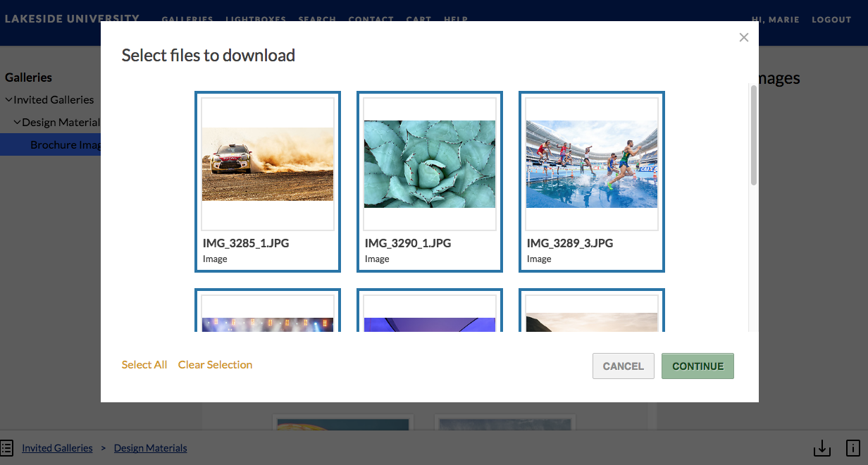Click Select All link
The width and height of the screenshot is (868, 465).
click(144, 365)
